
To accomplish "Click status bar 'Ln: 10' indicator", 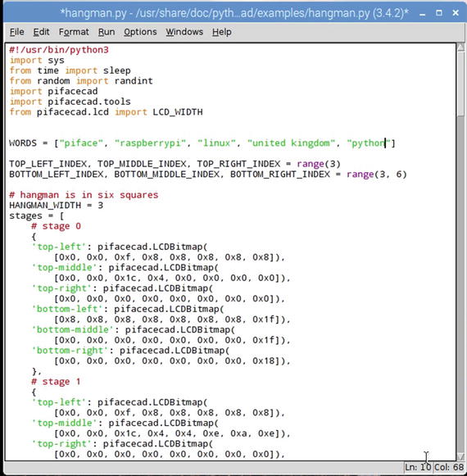I will (x=418, y=467).
